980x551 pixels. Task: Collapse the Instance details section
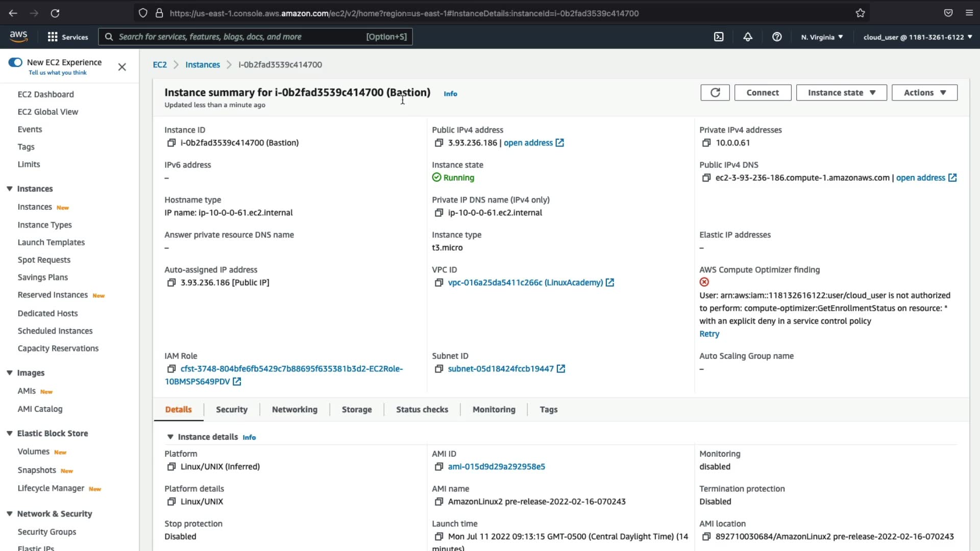click(170, 437)
